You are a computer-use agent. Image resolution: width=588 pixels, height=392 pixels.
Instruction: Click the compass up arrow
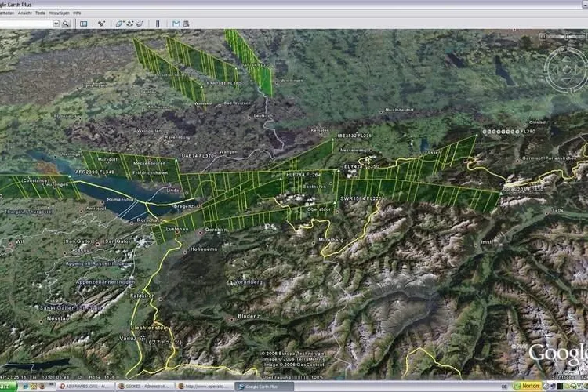pos(566,59)
